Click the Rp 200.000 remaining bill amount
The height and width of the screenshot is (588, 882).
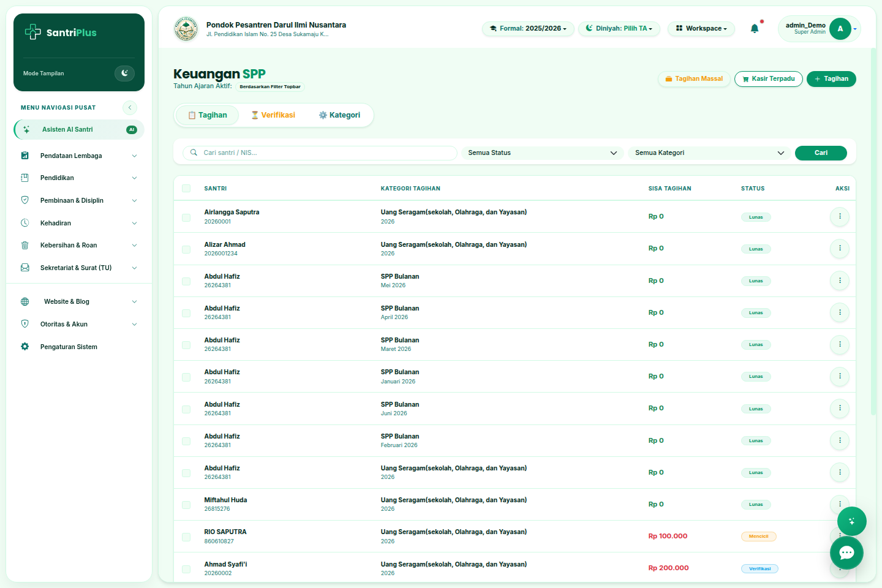[x=668, y=568]
